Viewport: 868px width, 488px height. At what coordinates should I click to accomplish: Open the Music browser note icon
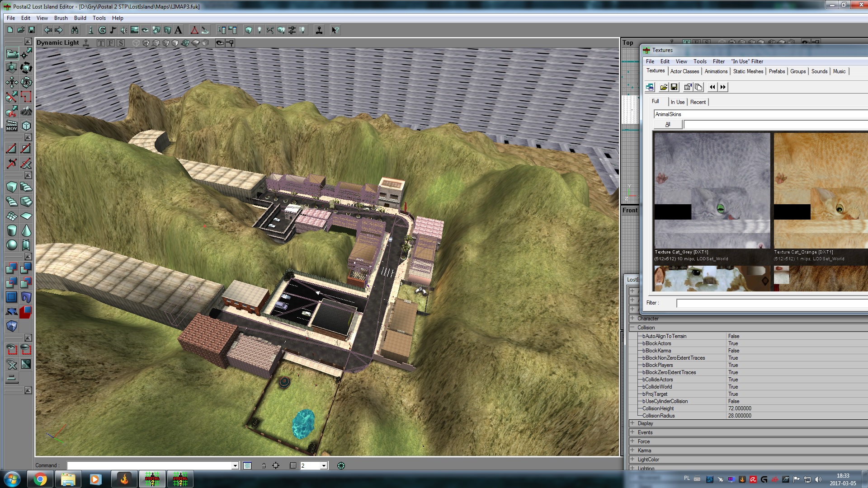[113, 30]
